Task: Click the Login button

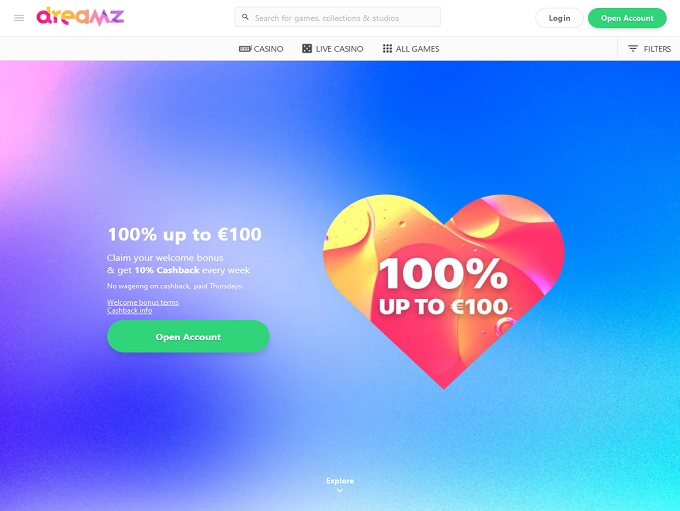Action: (559, 18)
